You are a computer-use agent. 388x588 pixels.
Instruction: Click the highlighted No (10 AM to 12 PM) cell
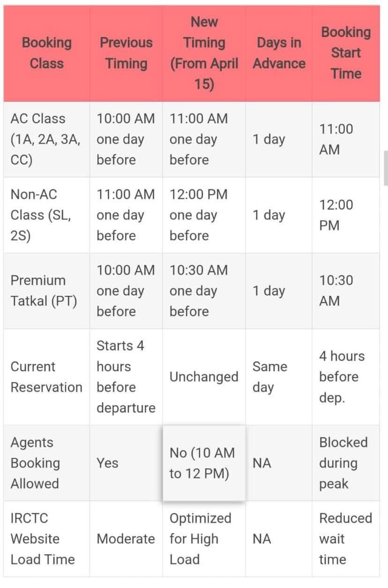point(204,463)
